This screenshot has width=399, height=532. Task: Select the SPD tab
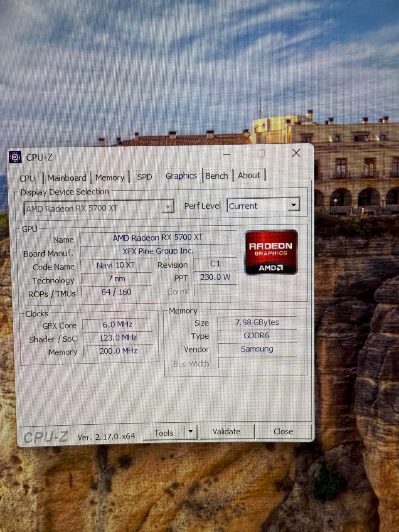pos(145,177)
